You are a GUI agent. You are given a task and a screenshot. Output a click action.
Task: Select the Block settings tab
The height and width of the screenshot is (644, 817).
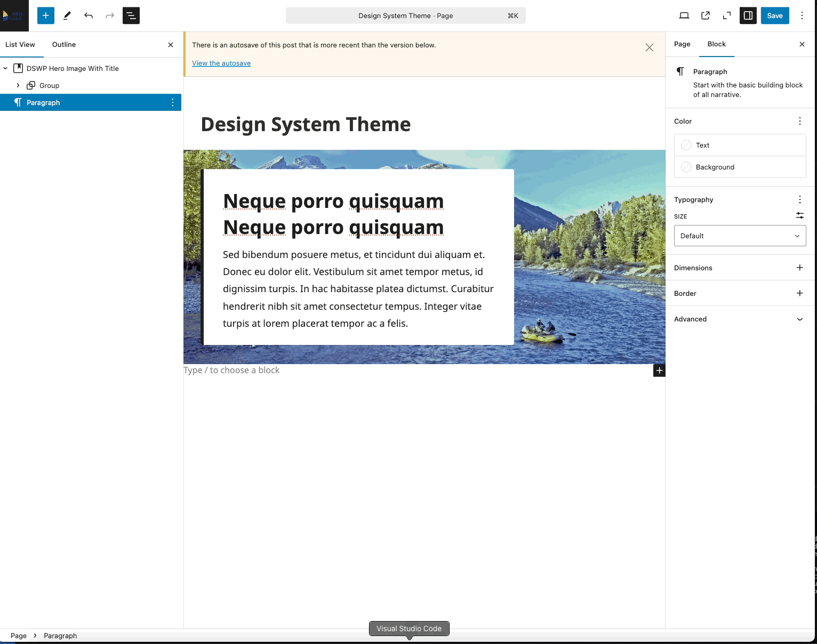717,44
